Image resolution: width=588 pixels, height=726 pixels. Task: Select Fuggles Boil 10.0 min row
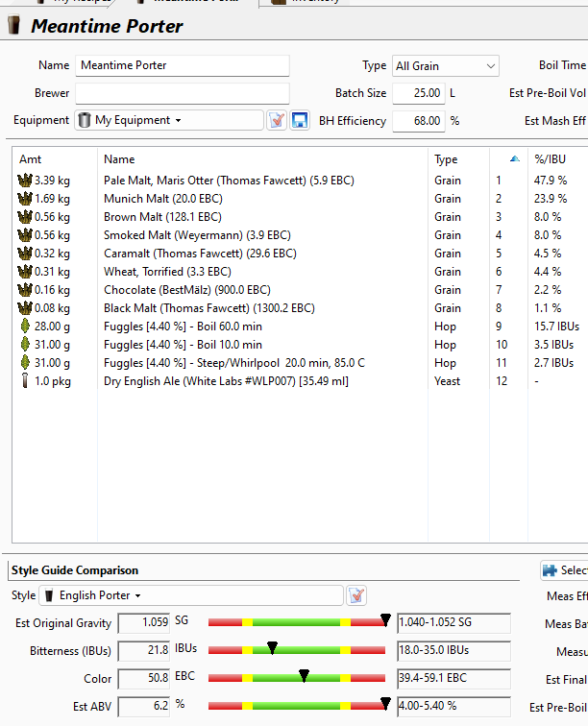300,345
